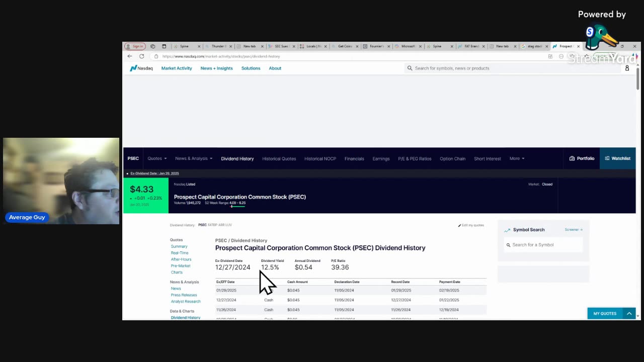Click the PSEC quick quote link
The image size is (644, 362).
point(202,225)
